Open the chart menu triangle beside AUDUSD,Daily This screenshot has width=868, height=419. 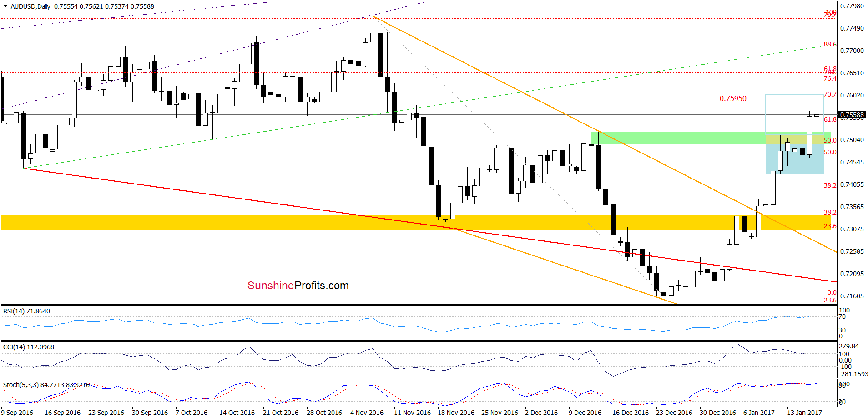(x=5, y=6)
